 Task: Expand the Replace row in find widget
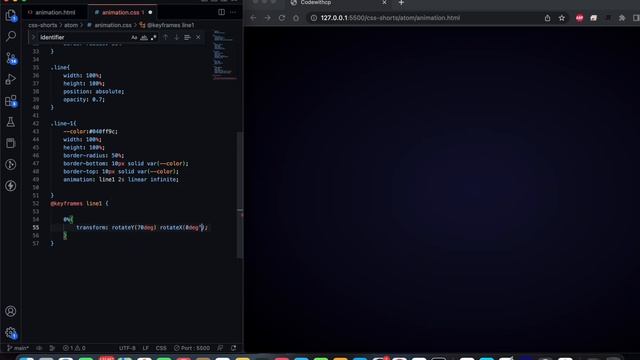click(33, 37)
